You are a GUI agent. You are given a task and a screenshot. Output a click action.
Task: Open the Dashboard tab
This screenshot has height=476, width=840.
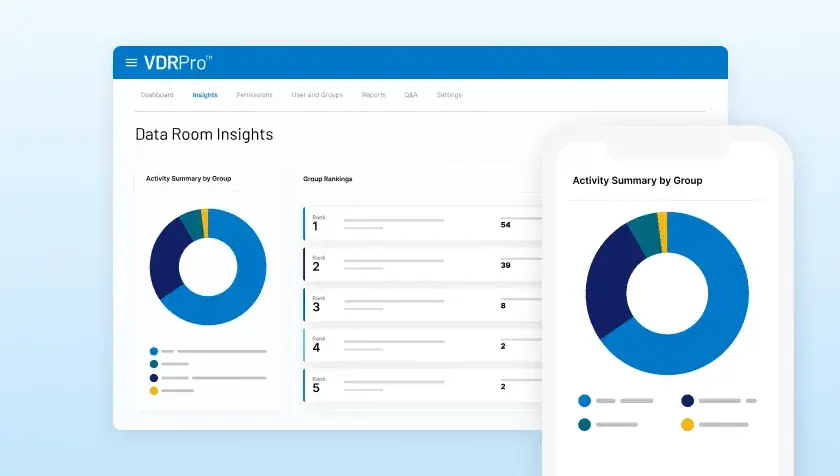[157, 95]
